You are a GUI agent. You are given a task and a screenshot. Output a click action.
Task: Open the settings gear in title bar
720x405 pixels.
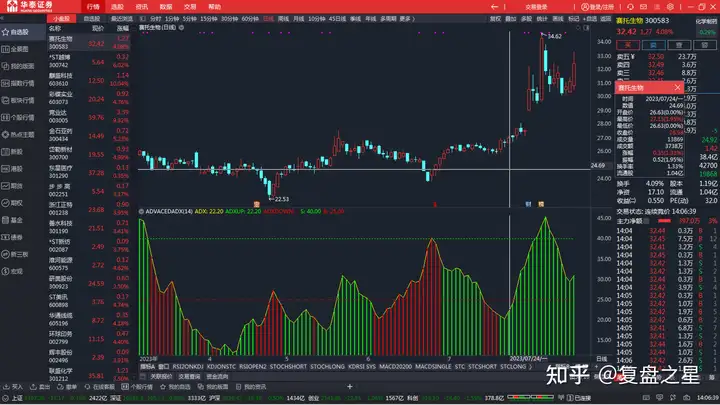point(670,7)
